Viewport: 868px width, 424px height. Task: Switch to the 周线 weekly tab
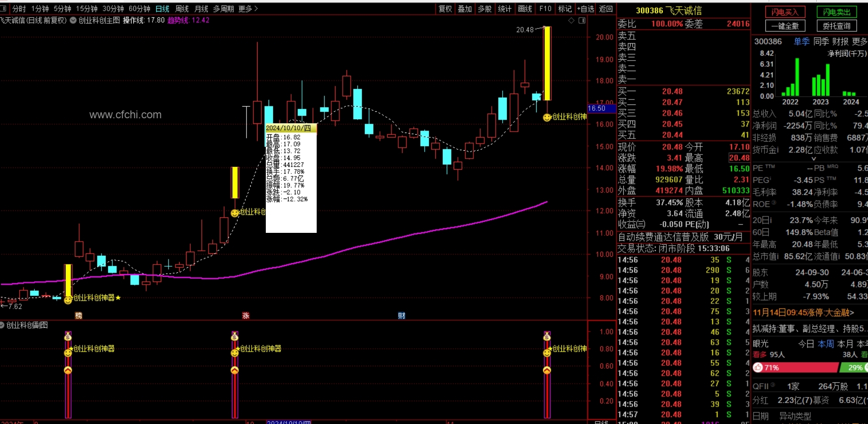[182, 9]
